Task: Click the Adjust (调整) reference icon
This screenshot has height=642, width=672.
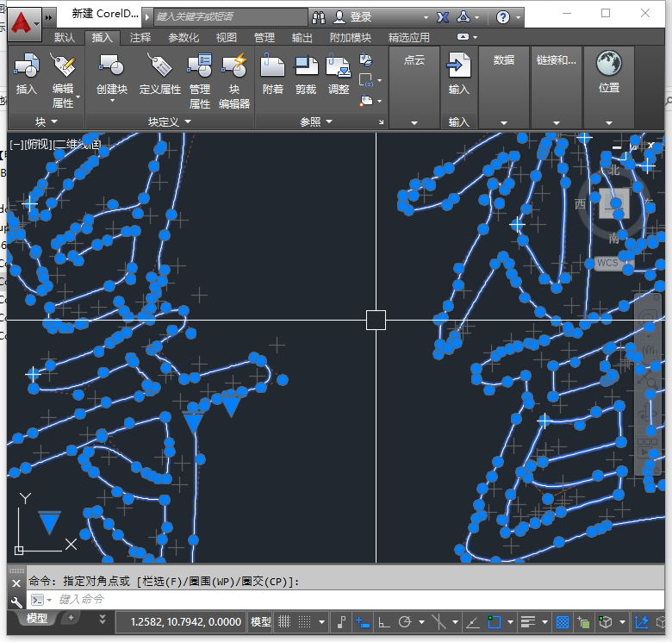Action: (x=339, y=66)
